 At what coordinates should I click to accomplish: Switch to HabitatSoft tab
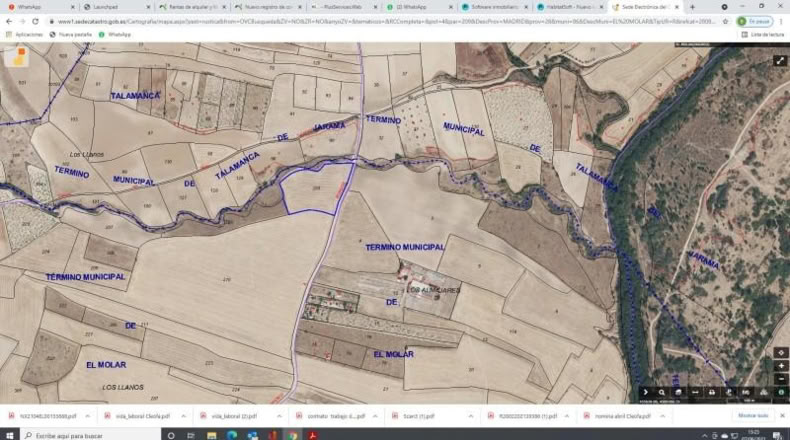click(570, 7)
